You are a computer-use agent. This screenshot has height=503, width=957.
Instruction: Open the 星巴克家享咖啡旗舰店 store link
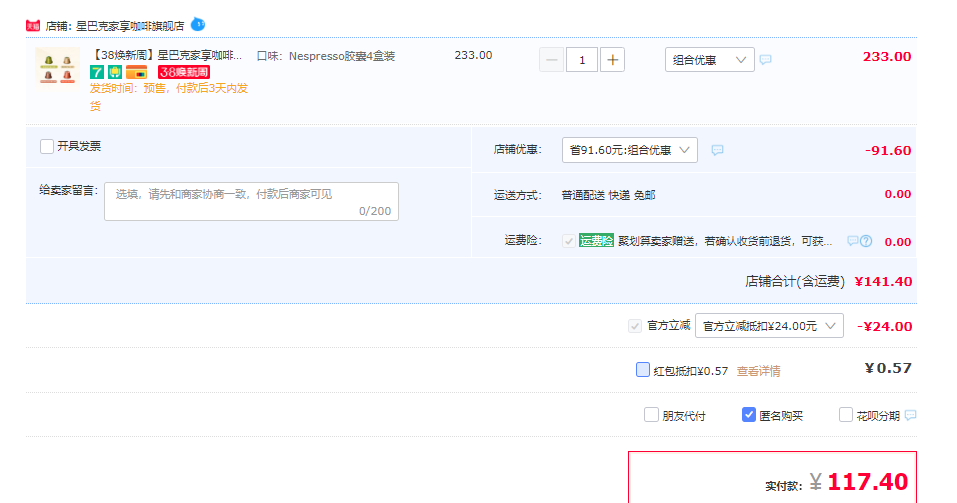(x=130, y=26)
